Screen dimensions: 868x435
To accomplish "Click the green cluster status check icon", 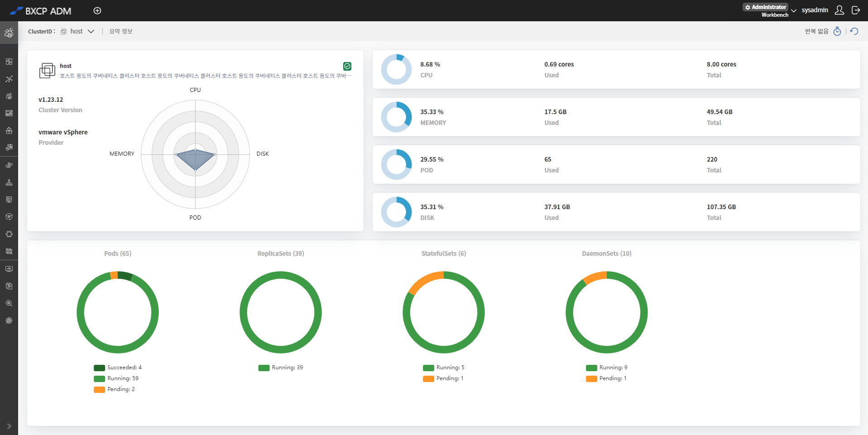I will click(347, 66).
